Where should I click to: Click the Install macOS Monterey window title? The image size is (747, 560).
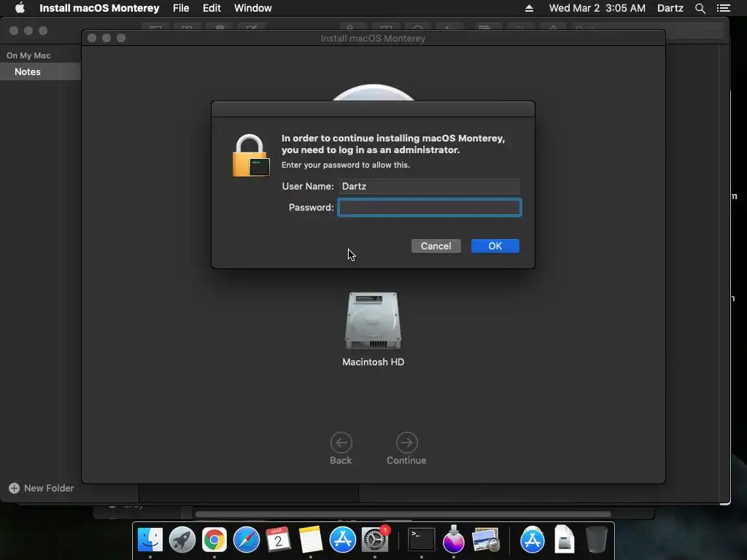pos(373,38)
